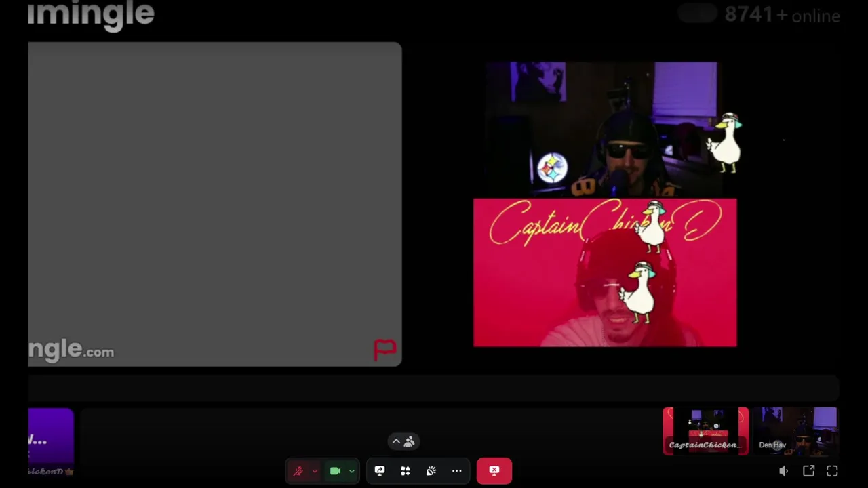Click the pop-out window icon
This screenshot has height=488, width=868.
pyautogui.click(x=808, y=471)
